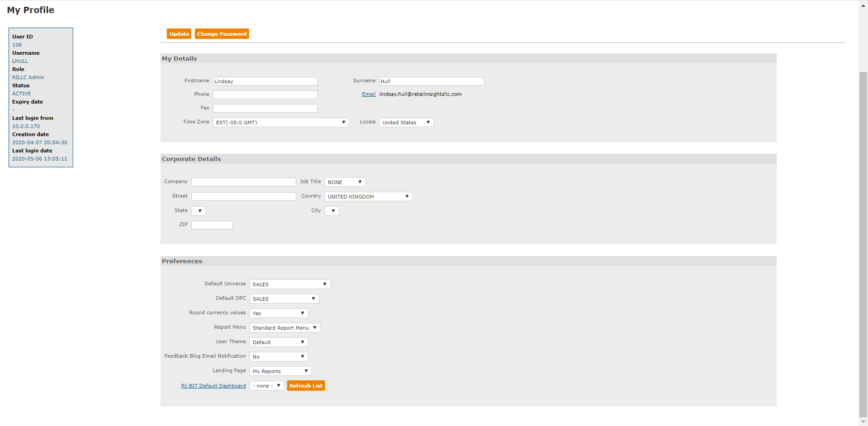Follow RI-BIT Default Dashboard link
Viewport: 868px width, 426px height.
coord(213,386)
